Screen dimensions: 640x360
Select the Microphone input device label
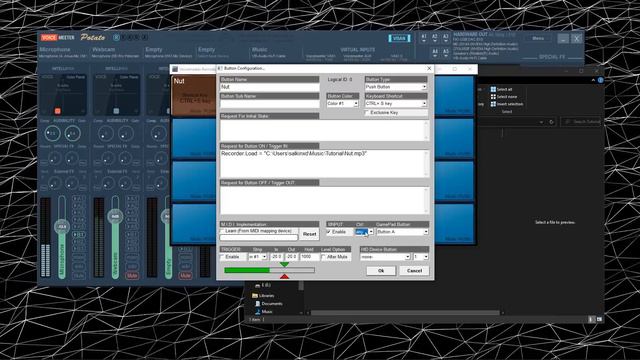pyautogui.click(x=55, y=49)
